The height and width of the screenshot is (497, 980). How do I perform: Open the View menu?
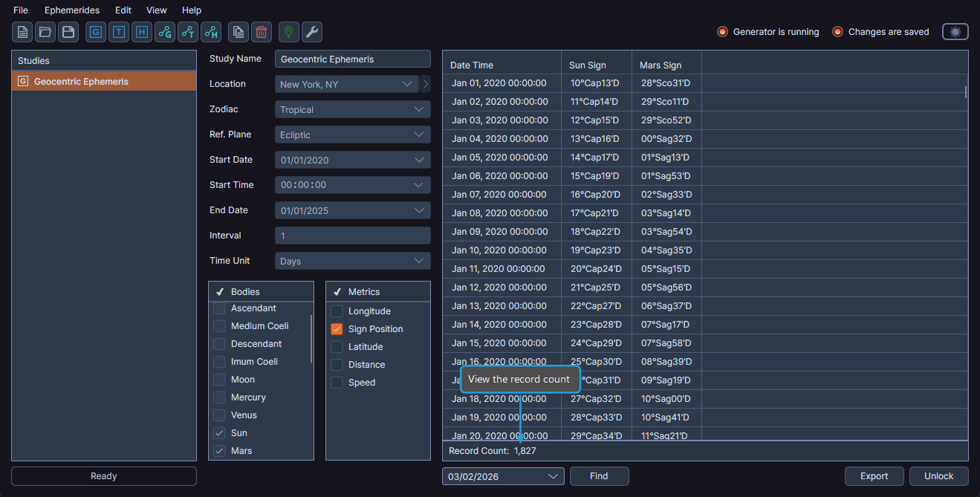pos(156,10)
